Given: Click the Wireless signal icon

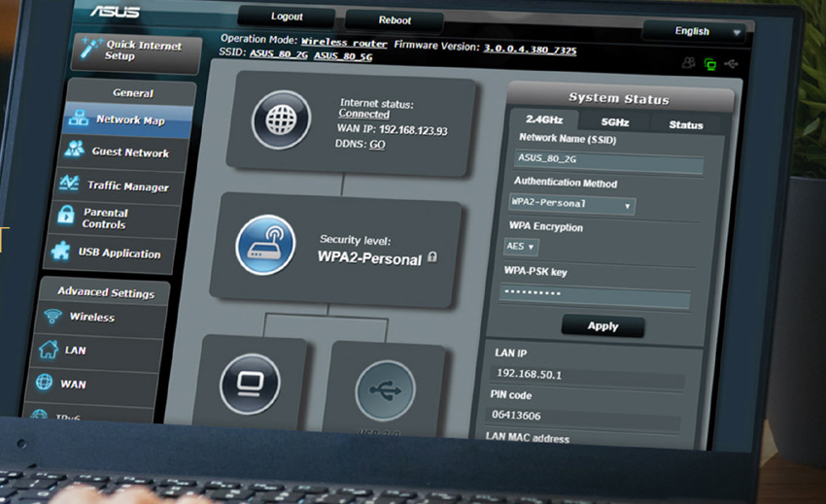Looking at the screenshot, I should click(x=52, y=316).
